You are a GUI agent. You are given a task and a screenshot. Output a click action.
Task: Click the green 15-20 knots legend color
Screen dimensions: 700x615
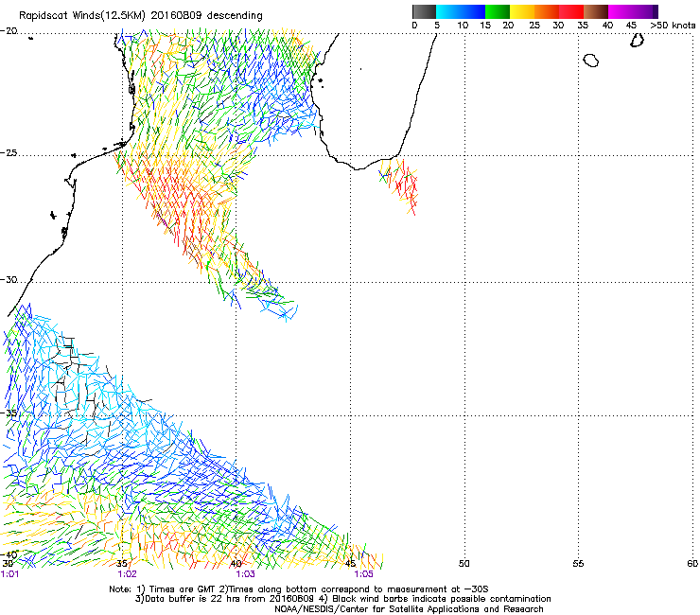pos(498,11)
